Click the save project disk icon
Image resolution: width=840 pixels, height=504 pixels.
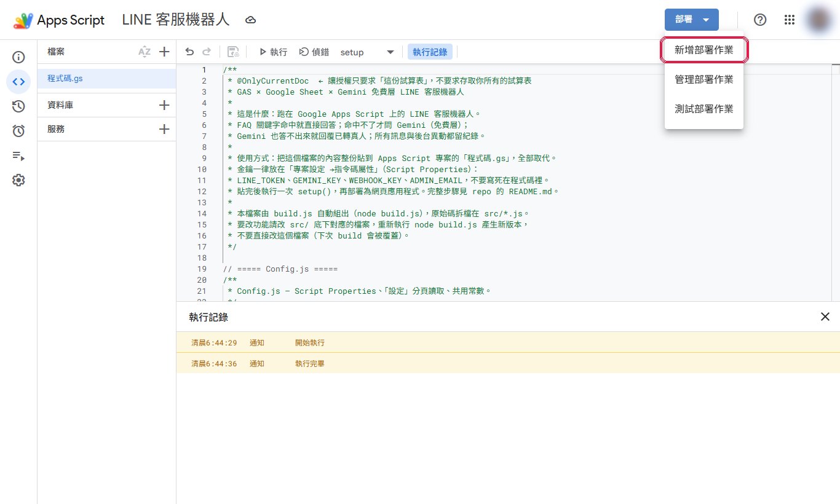click(x=233, y=52)
